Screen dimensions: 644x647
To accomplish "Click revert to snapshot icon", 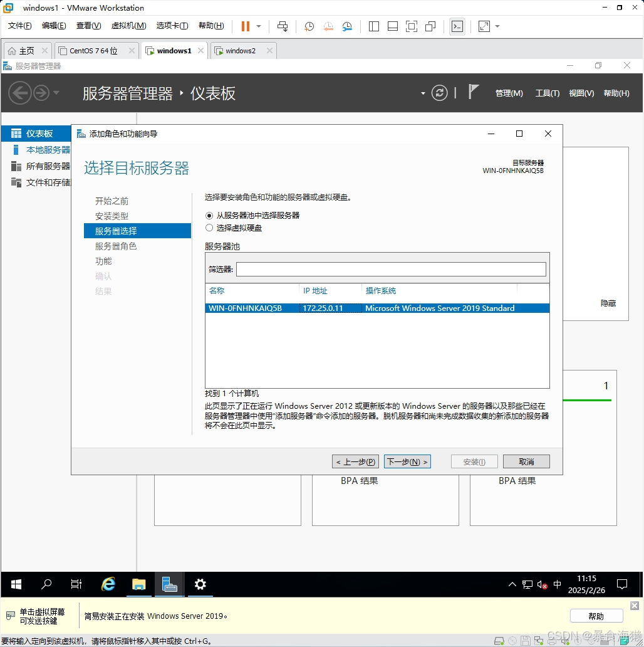I will [328, 26].
